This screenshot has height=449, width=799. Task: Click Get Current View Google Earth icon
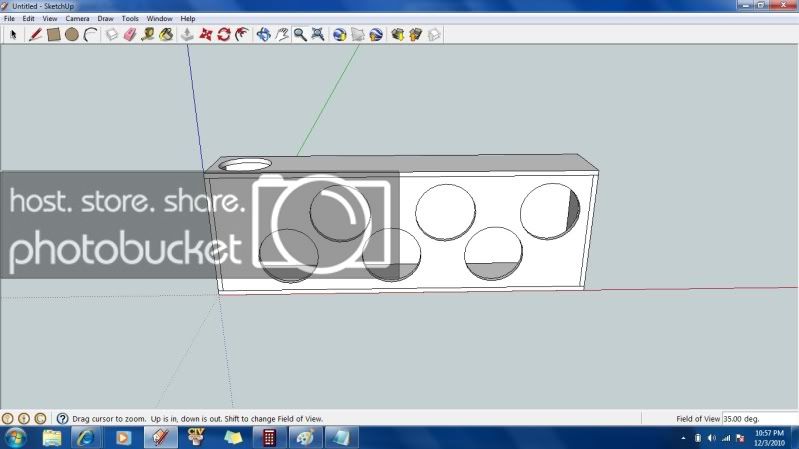pyautogui.click(x=339, y=35)
